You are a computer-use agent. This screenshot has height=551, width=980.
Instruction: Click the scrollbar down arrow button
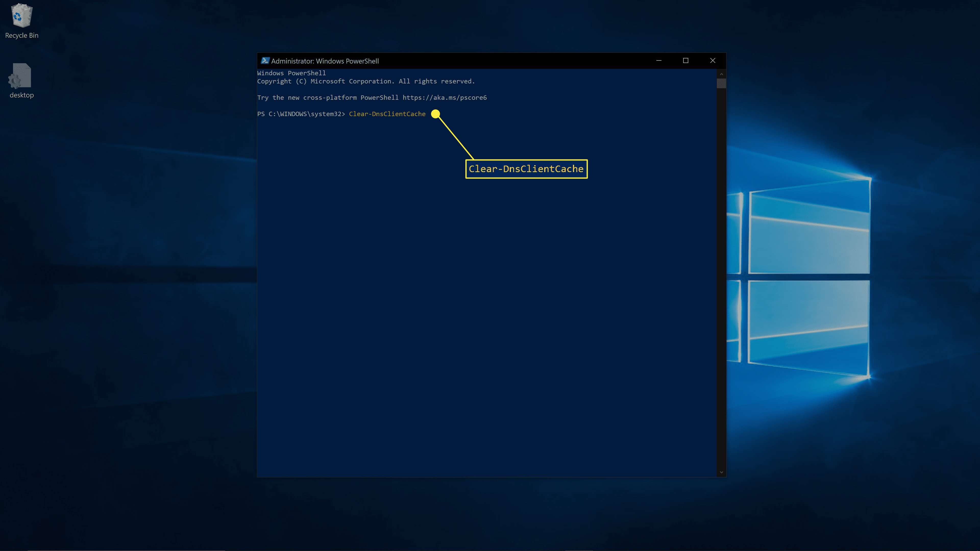click(721, 472)
